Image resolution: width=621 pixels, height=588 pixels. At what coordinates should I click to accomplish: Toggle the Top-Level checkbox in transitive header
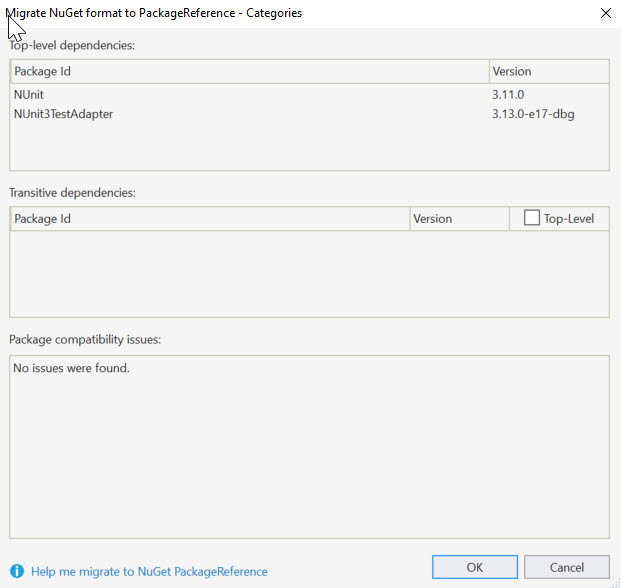pyautogui.click(x=532, y=218)
